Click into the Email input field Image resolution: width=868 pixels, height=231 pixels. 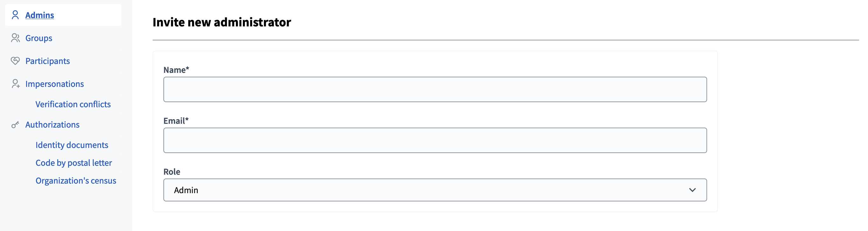(435, 140)
